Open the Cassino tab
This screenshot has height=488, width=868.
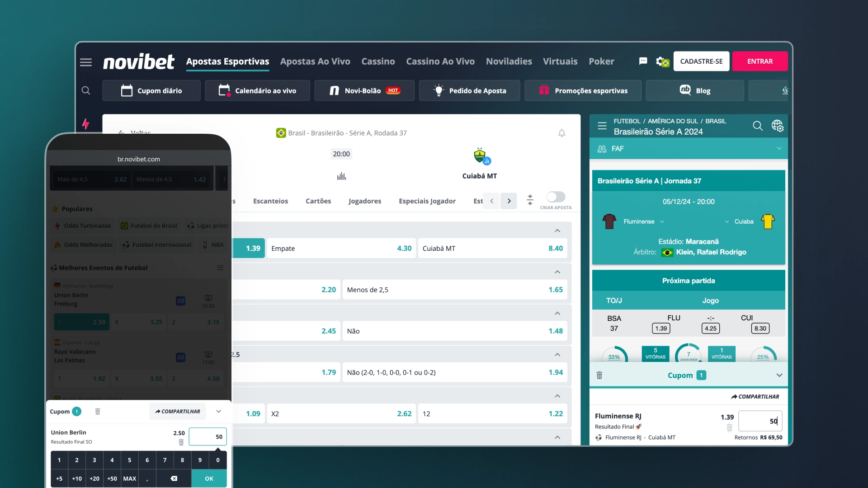[378, 61]
